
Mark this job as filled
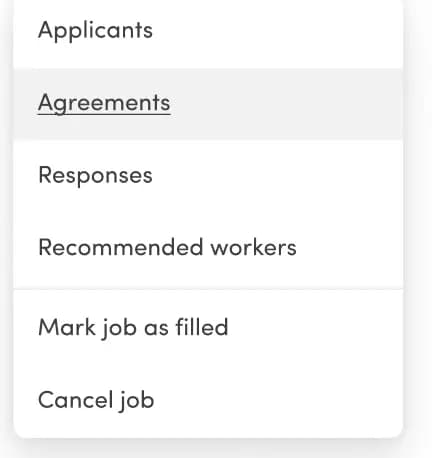pos(208,327)
